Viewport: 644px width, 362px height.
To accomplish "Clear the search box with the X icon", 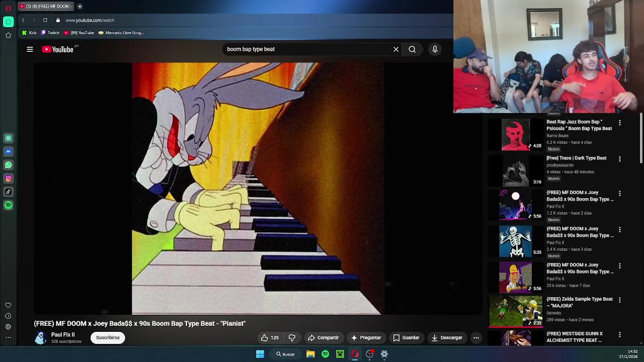I will pos(396,49).
